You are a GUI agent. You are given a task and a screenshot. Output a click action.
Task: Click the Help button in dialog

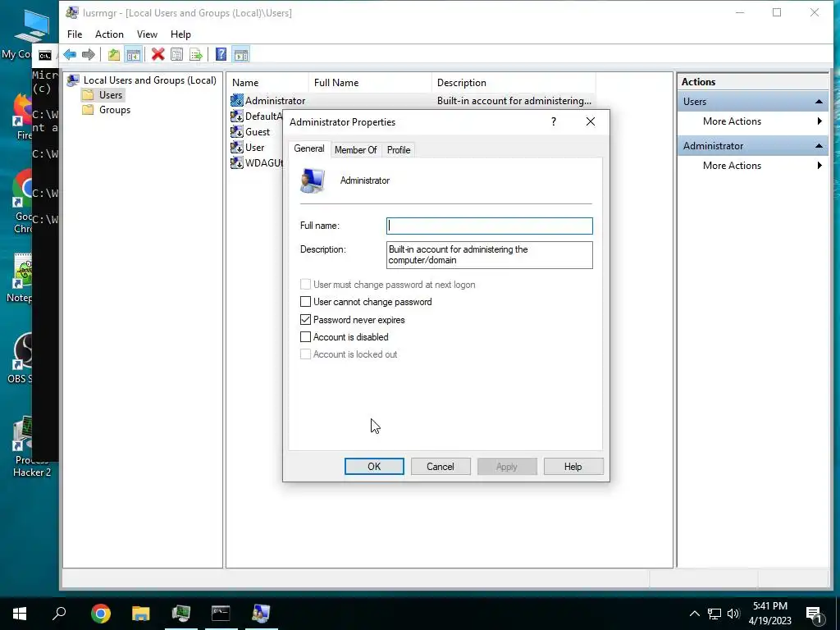(x=573, y=467)
